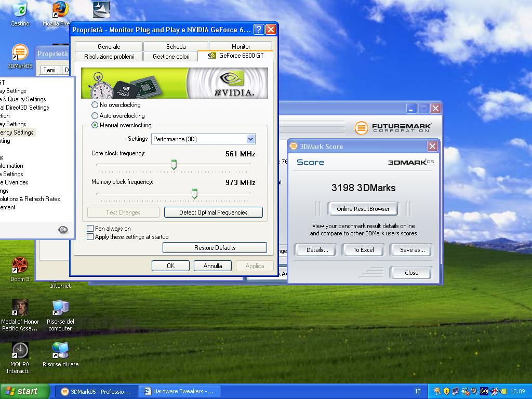532x399 pixels.
Task: Switch to the Monitor tab
Action: point(241,46)
